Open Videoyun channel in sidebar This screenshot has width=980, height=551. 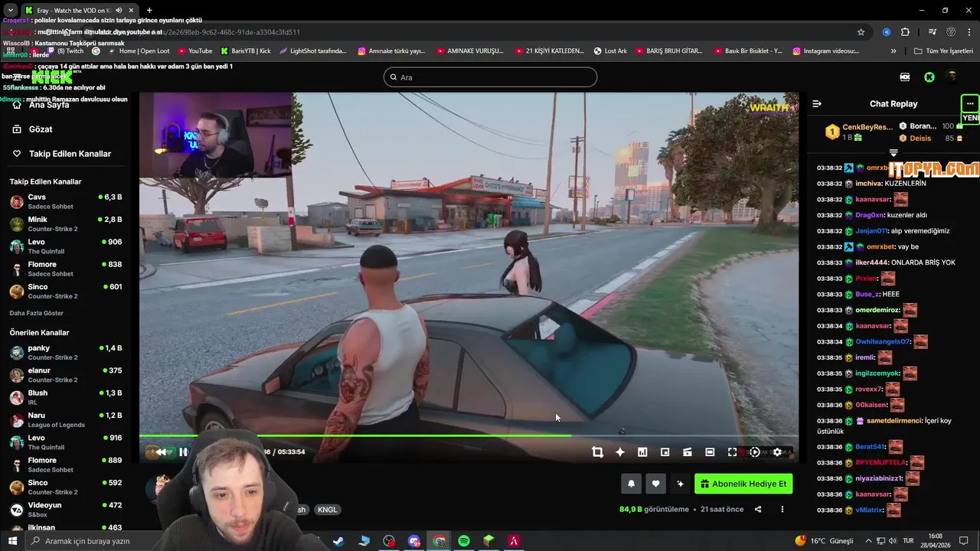point(66,510)
